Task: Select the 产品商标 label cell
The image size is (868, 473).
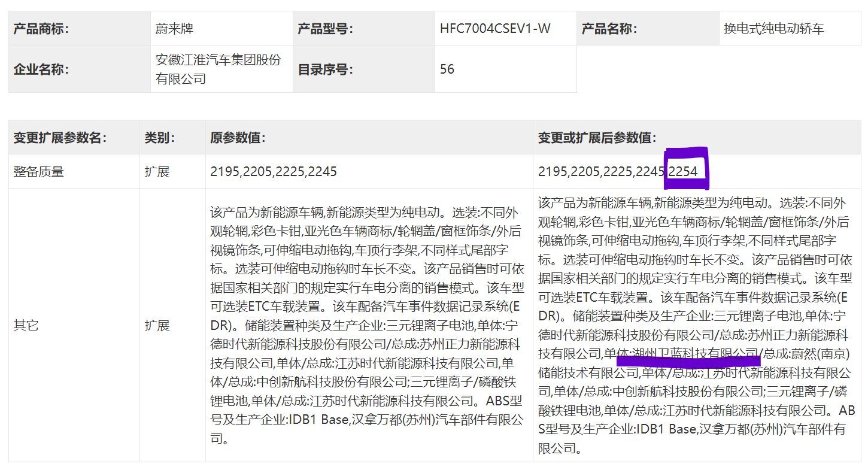Action: coord(79,28)
